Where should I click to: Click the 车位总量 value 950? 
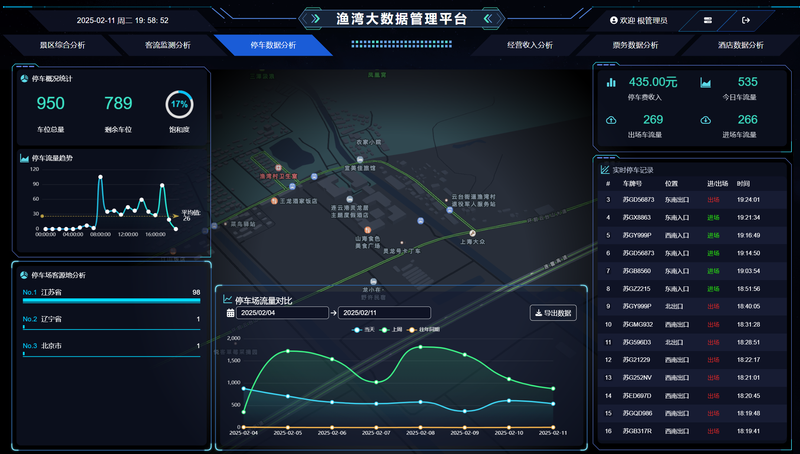pos(51,104)
